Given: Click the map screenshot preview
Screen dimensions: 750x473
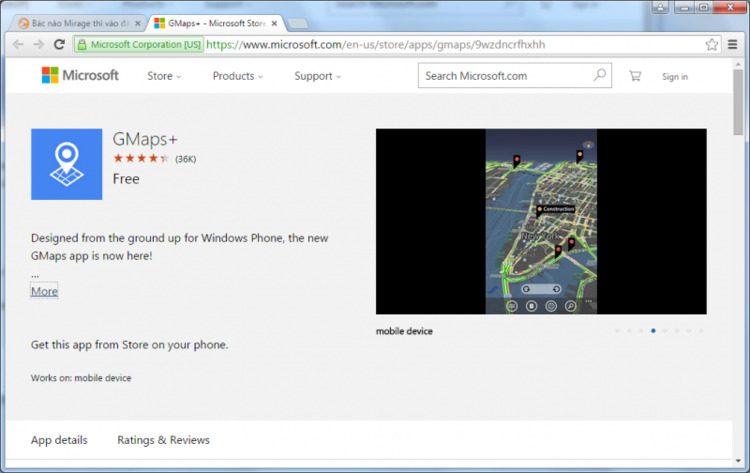Looking at the screenshot, I should coord(541,221).
